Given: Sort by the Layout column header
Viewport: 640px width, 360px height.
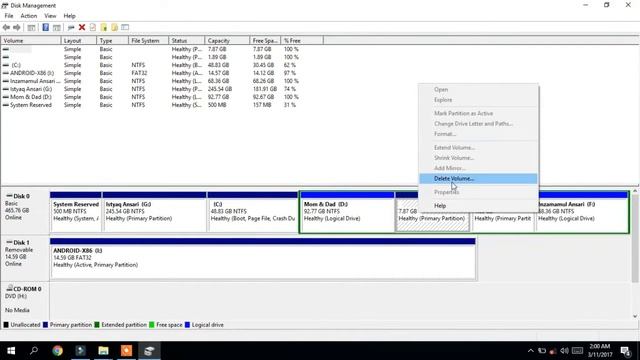Looking at the screenshot, I should pos(79,40).
